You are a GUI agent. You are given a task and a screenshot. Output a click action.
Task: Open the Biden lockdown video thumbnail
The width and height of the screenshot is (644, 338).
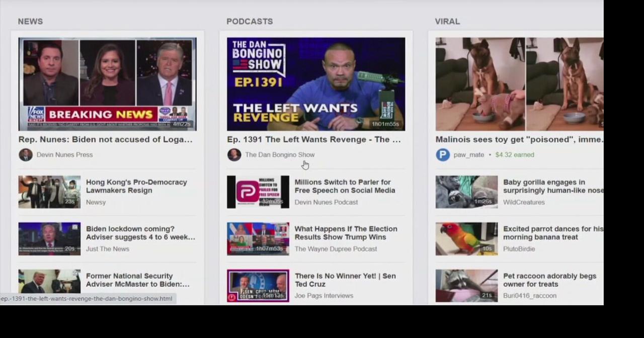click(49, 239)
